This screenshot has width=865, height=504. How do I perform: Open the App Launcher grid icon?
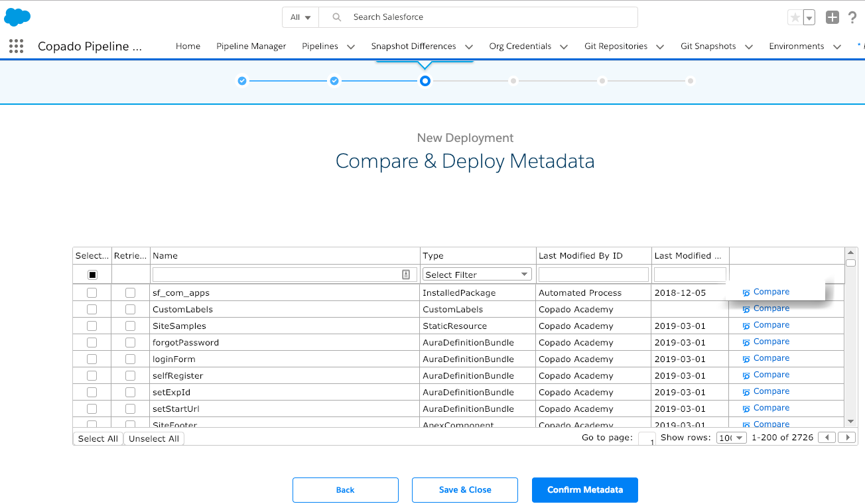click(17, 46)
